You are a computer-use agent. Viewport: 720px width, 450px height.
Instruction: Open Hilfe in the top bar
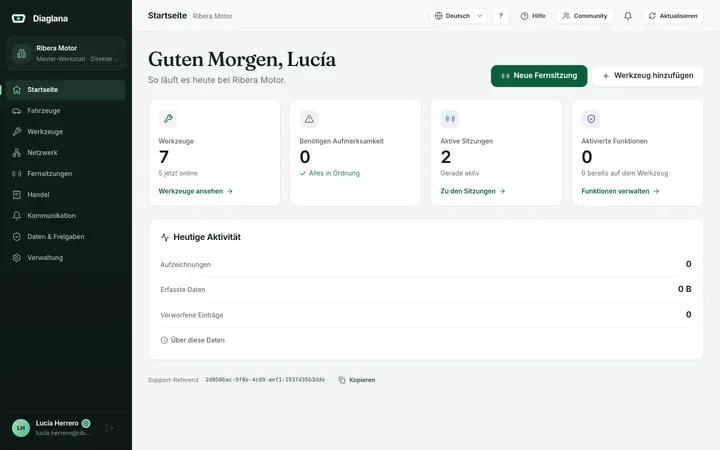pos(533,16)
